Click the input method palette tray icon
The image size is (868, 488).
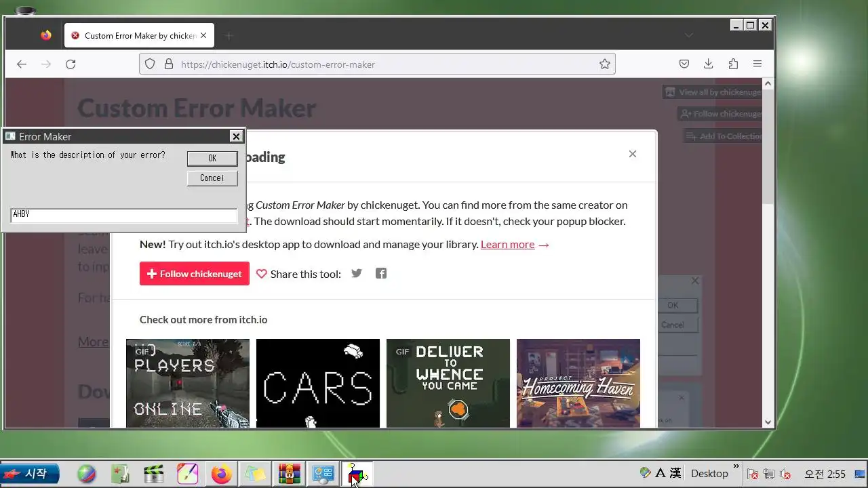(x=646, y=472)
